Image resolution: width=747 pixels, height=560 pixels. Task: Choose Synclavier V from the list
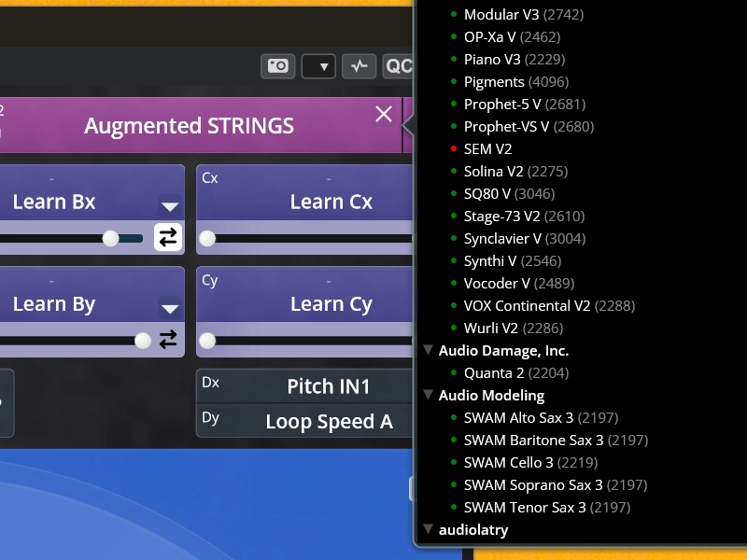coord(525,238)
